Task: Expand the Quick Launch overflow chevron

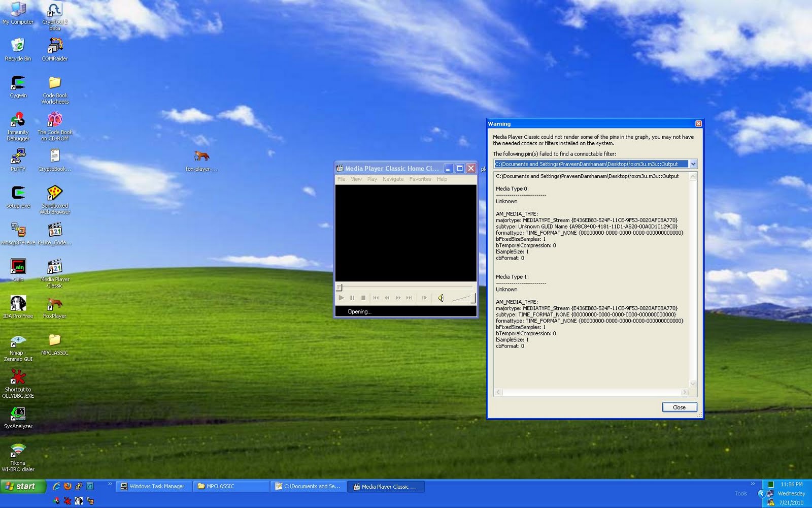Action: click(110, 484)
